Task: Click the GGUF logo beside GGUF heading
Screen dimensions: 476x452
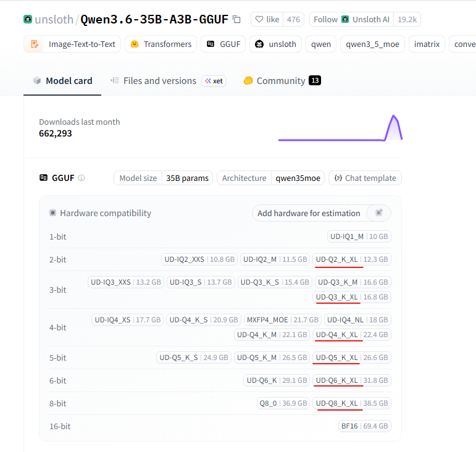Action: [43, 178]
